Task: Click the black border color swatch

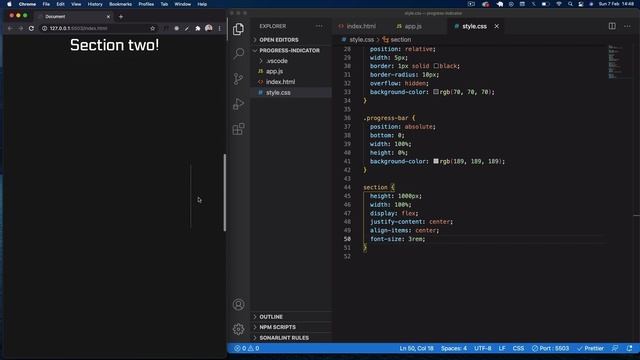Action: click(x=436, y=66)
